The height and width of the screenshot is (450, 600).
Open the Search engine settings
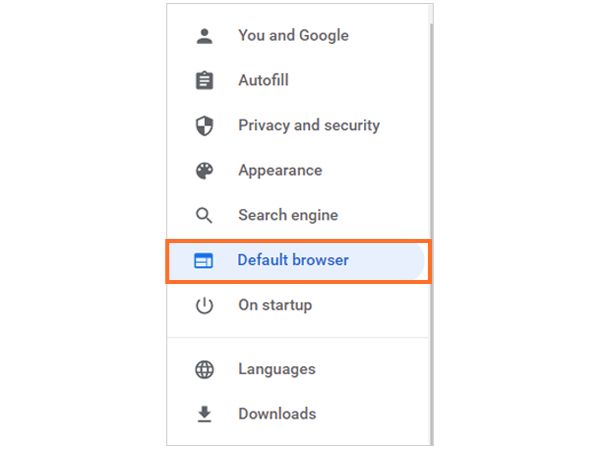pyautogui.click(x=288, y=216)
